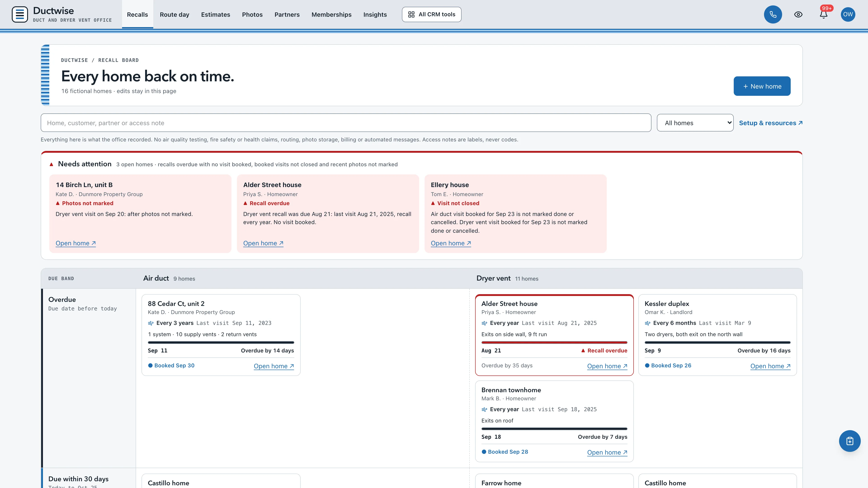Screen dimensions: 868x488
Task: Click the floating clipboard add button
Action: (x=849, y=441)
